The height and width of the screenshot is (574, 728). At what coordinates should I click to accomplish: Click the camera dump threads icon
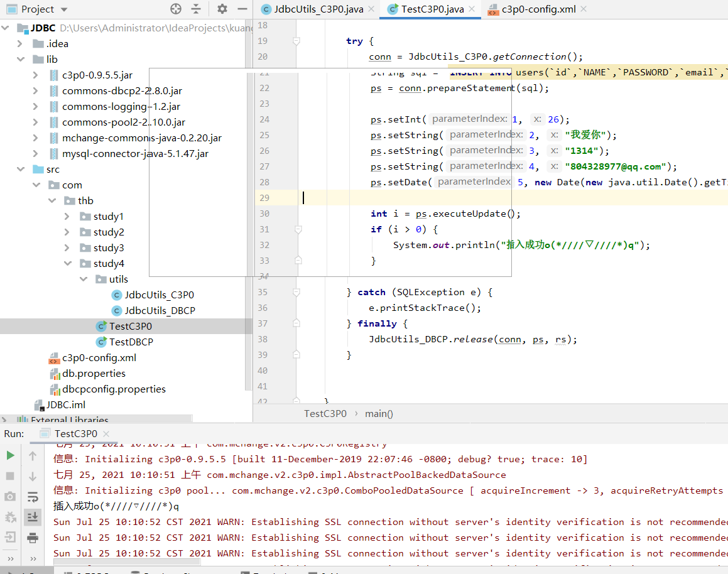10,497
